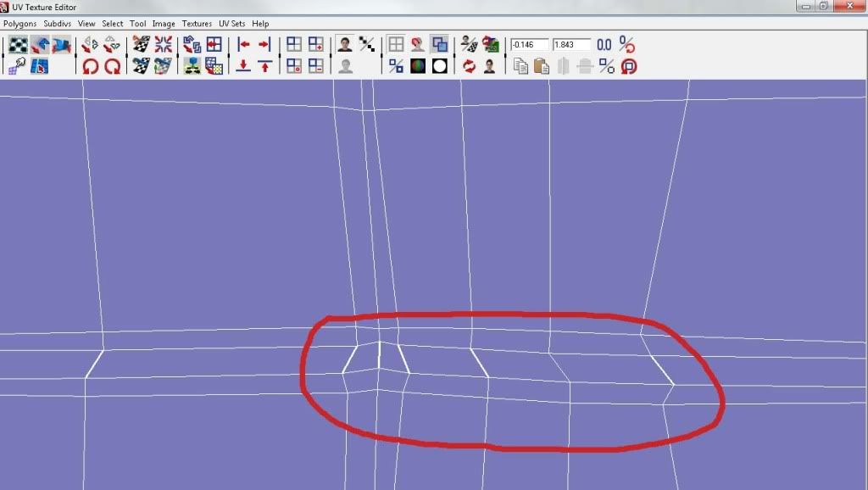Add selected to isolate select set
Viewport: 868px width, 490px height.
pyautogui.click(x=315, y=44)
